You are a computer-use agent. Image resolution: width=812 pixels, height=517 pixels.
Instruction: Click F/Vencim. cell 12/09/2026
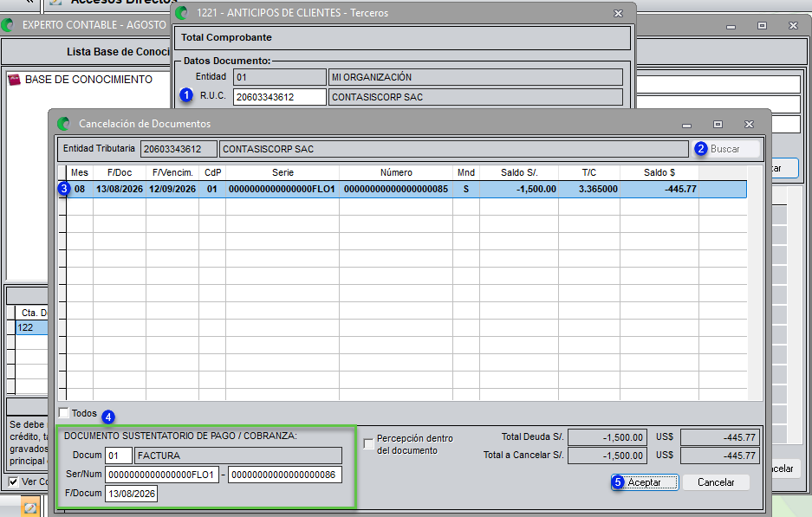(x=172, y=190)
